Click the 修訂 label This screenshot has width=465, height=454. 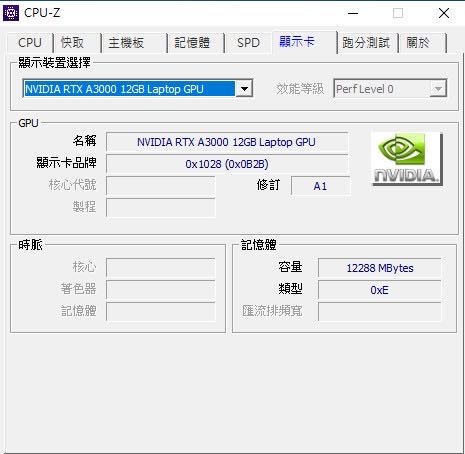[x=268, y=185]
